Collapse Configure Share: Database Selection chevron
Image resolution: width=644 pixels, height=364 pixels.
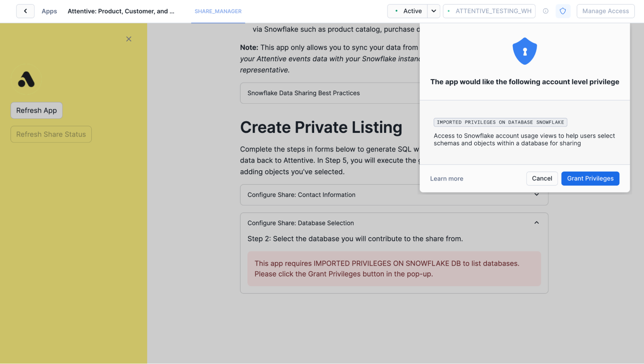[536, 223]
